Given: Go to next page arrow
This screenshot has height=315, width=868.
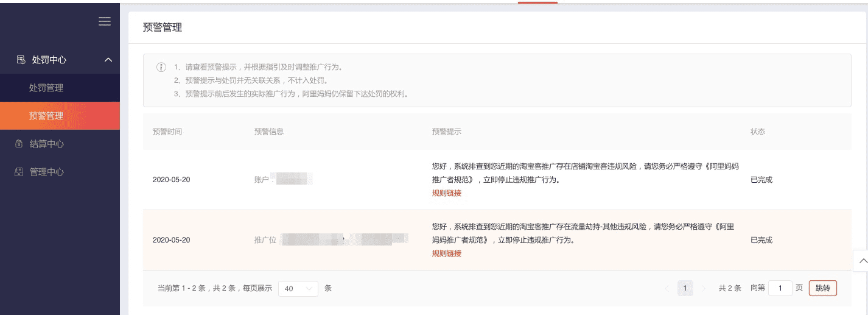Looking at the screenshot, I should [704, 288].
